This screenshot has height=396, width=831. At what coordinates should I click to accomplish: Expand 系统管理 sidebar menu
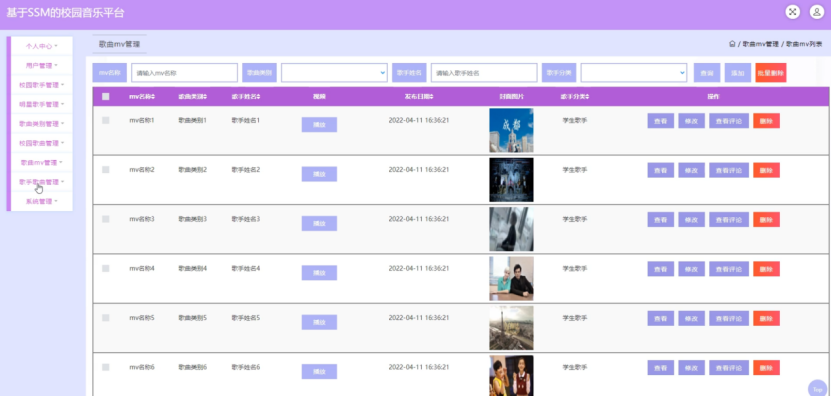click(41, 201)
